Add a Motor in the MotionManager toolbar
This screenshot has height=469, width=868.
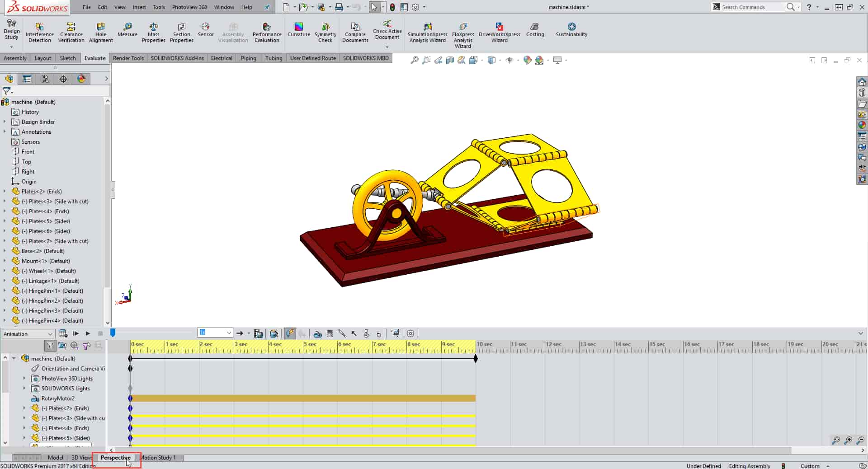pyautogui.click(x=318, y=333)
